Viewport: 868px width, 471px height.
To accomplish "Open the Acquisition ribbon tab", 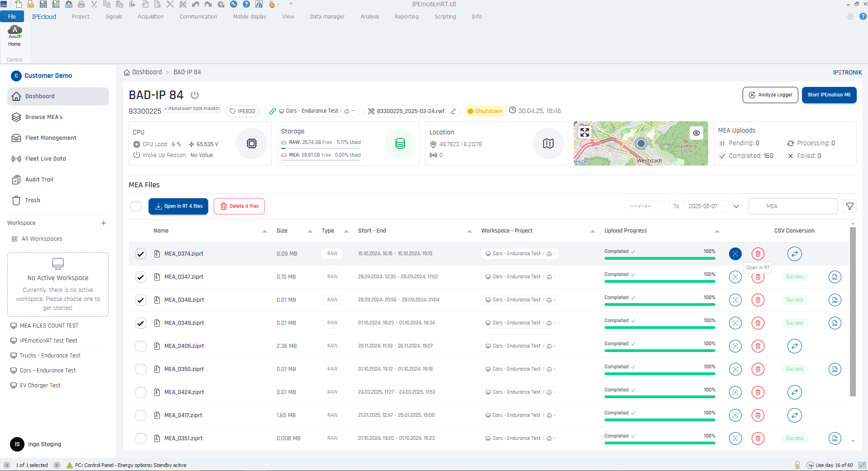I will pyautogui.click(x=150, y=17).
